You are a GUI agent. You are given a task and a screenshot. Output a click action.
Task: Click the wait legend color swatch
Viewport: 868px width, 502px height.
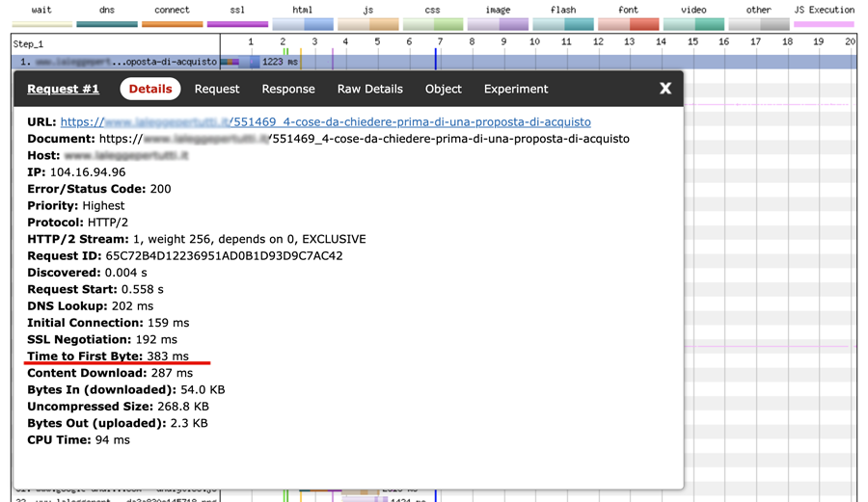coord(42,24)
